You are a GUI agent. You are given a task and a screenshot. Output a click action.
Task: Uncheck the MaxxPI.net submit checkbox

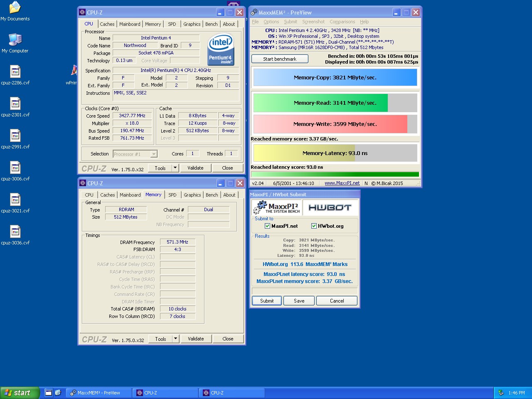(267, 226)
